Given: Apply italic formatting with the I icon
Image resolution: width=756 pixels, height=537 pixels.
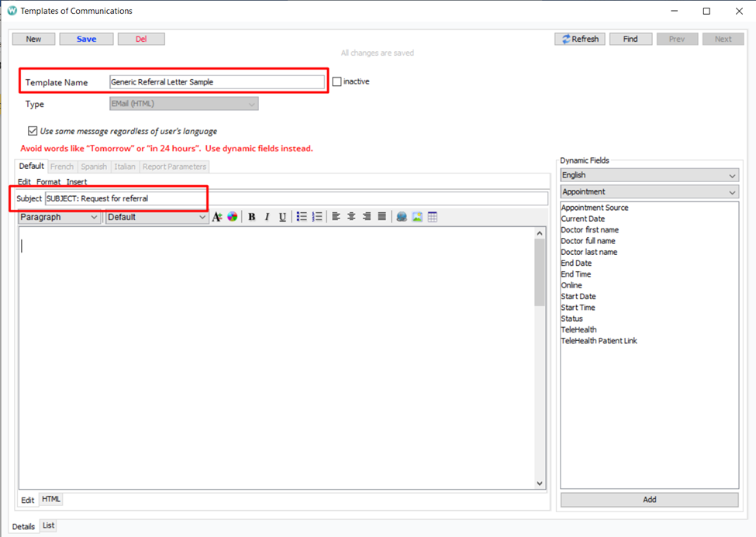Looking at the screenshot, I should click(x=267, y=217).
